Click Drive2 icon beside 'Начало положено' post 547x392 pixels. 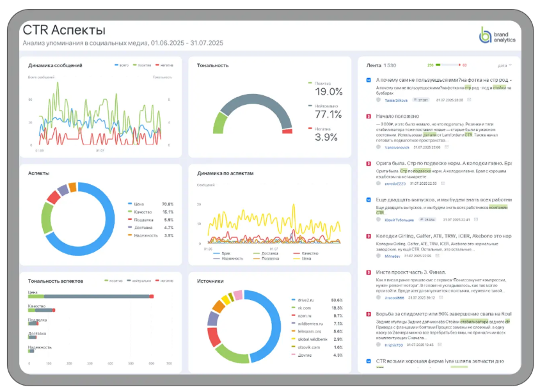[368, 116]
